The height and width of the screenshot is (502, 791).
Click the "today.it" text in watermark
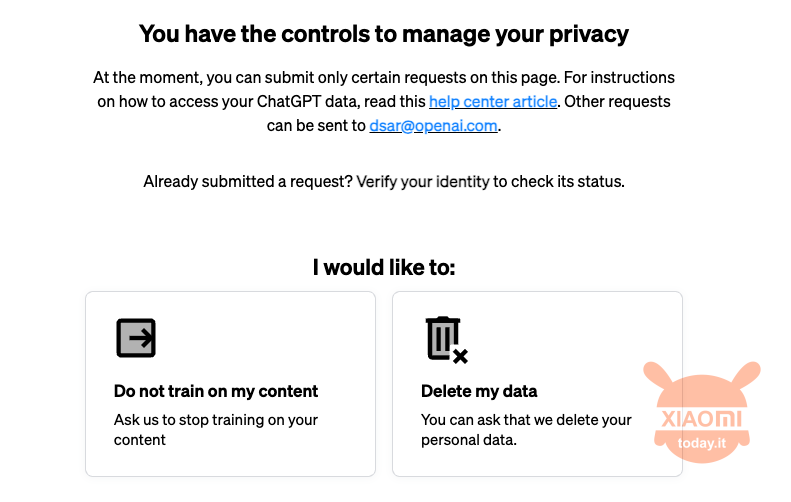[702, 443]
